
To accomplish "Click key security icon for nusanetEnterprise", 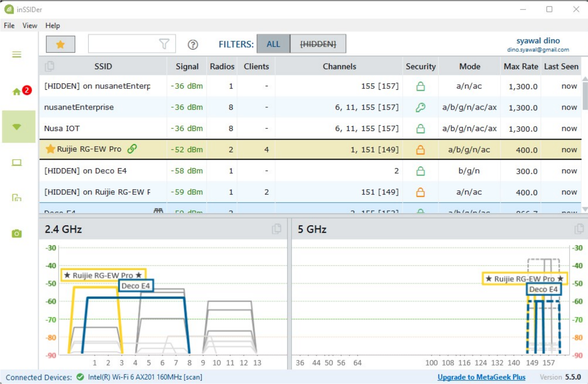I will coord(421,108).
